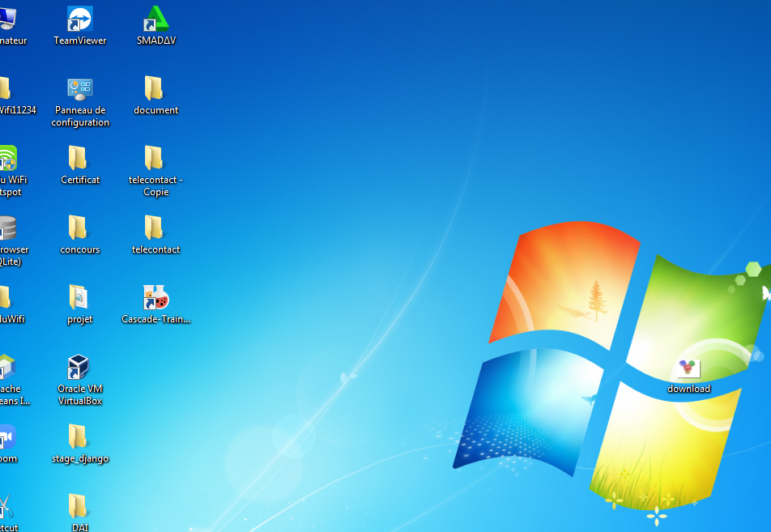
Task: Select the Apache NetBeans IDE shortcut
Action: (6, 368)
